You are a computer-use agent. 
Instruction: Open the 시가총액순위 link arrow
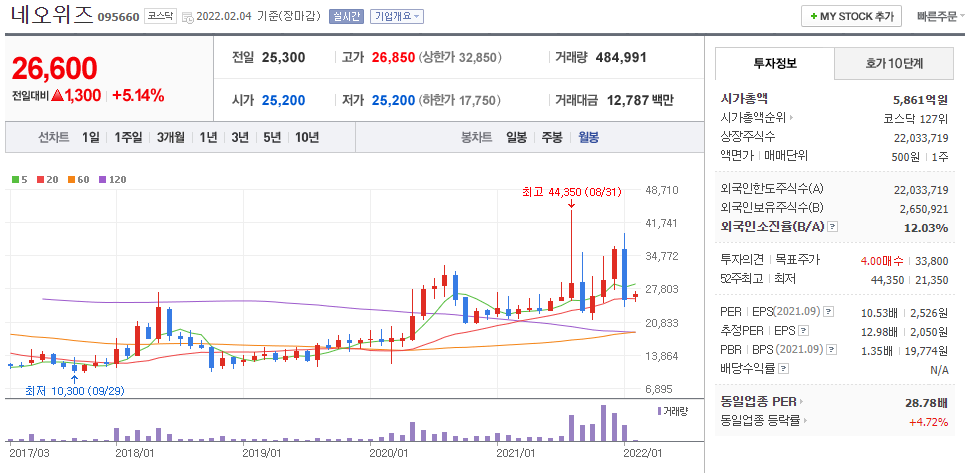click(791, 118)
